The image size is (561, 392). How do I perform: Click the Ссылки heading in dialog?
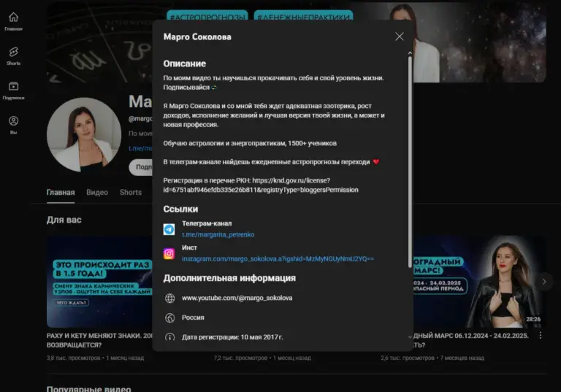click(180, 209)
